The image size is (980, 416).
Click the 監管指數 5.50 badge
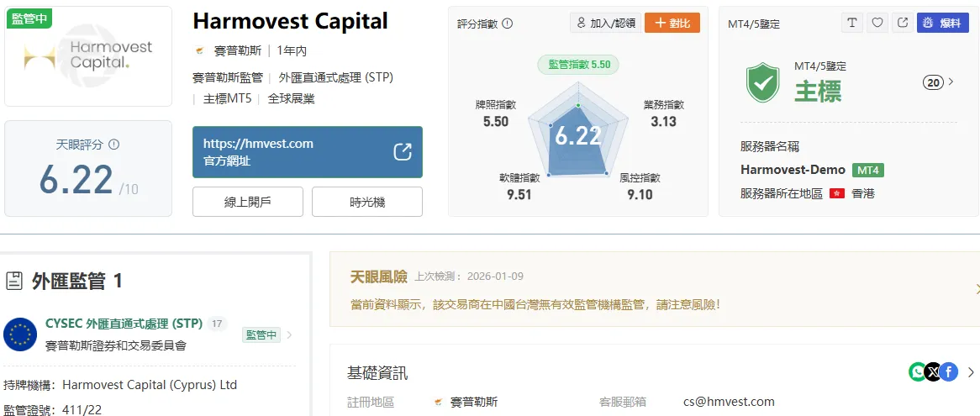[579, 65]
